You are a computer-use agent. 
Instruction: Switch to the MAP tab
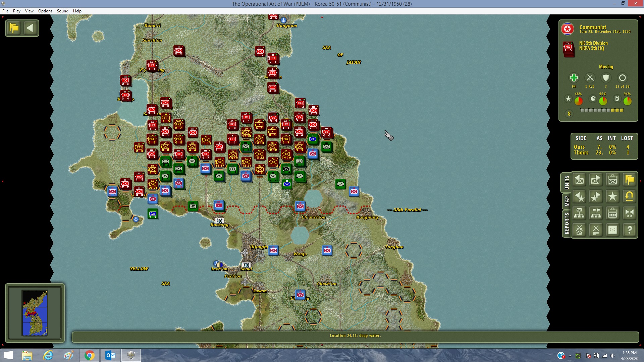pos(567,201)
